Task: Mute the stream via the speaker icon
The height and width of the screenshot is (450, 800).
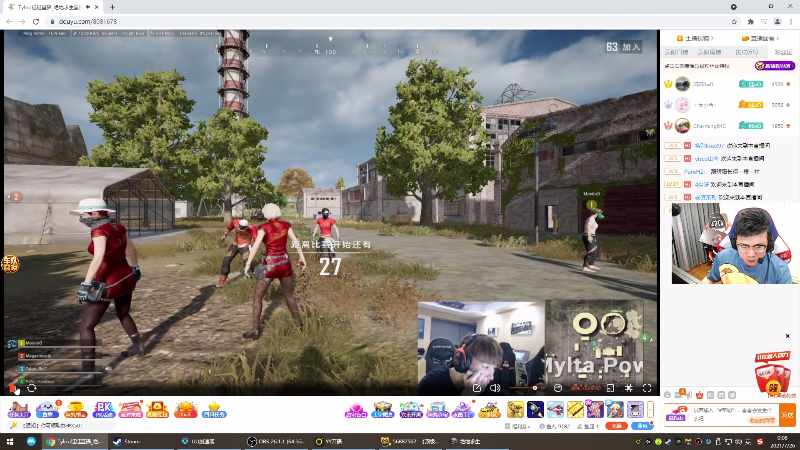Action: [495, 388]
